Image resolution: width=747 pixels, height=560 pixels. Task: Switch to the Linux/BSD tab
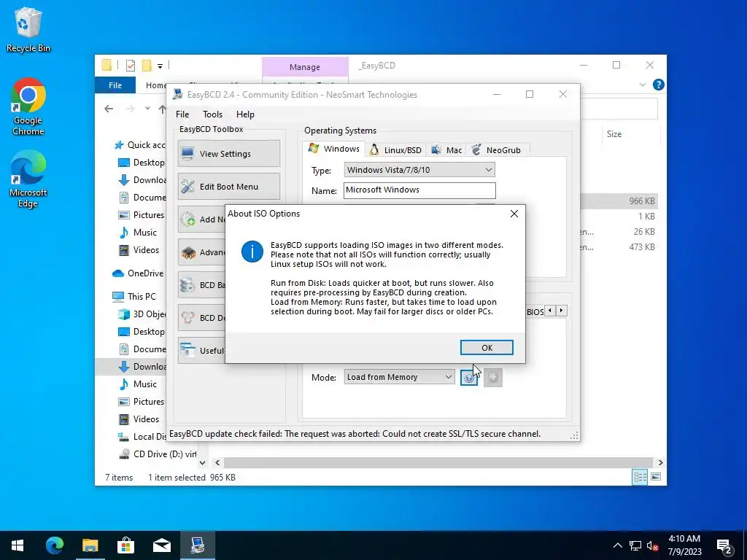pos(395,150)
